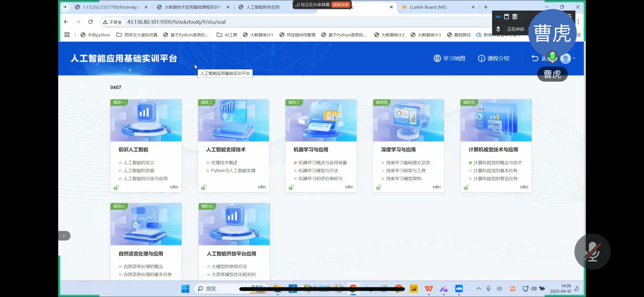Viewport: 644px width, 297px height.
Task: Switch to the 人工智能财务应用 tab
Action: click(263, 7)
